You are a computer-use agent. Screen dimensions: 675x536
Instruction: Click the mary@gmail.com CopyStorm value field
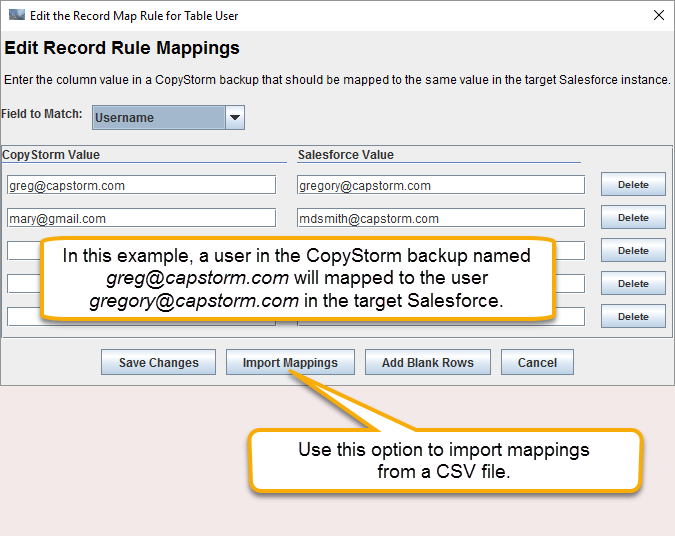[x=141, y=218]
